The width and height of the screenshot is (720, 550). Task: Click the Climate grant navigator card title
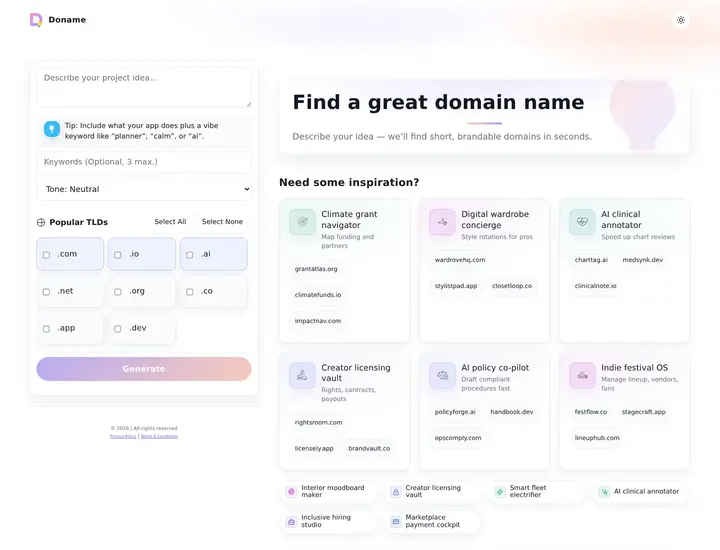(349, 219)
